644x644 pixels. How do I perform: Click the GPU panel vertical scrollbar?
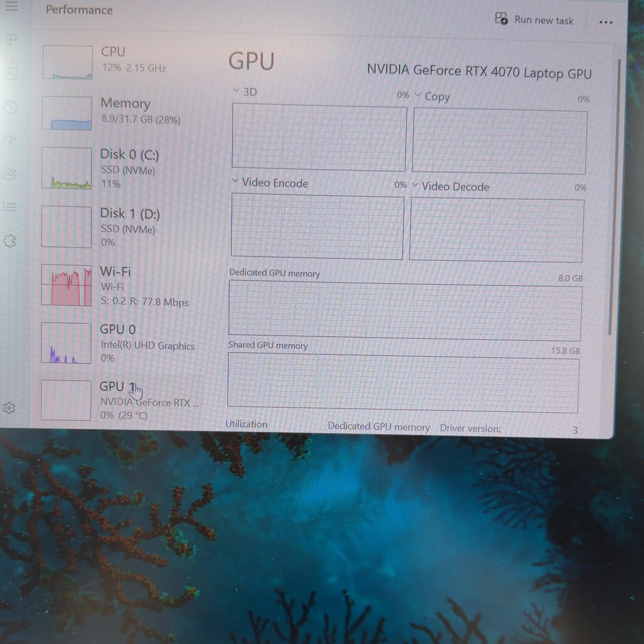pos(614,196)
